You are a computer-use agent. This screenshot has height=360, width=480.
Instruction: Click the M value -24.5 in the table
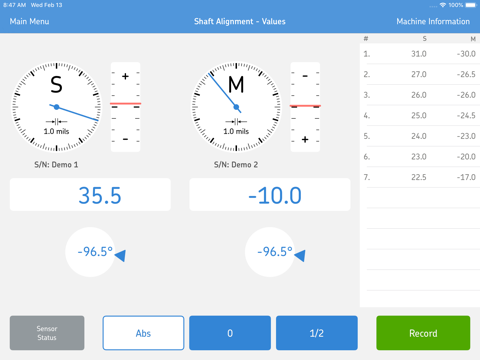click(x=466, y=116)
